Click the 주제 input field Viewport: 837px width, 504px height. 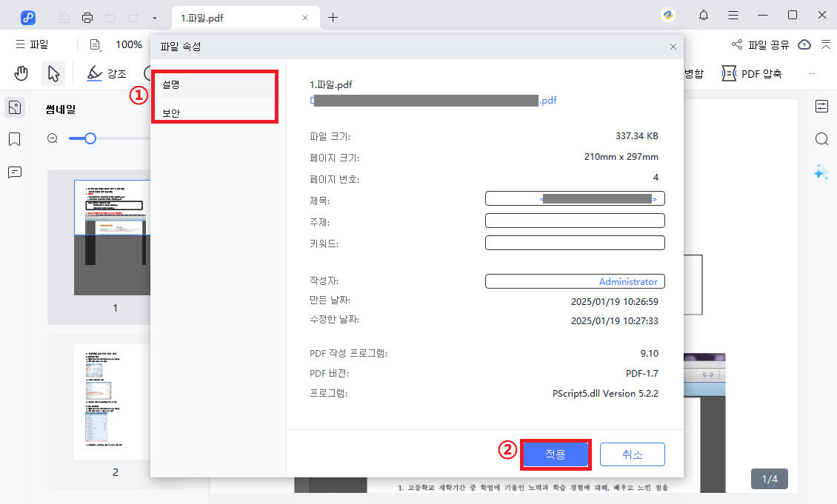pos(575,221)
